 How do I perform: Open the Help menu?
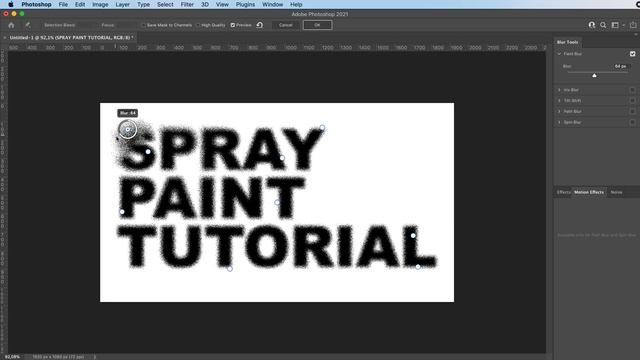296,4
